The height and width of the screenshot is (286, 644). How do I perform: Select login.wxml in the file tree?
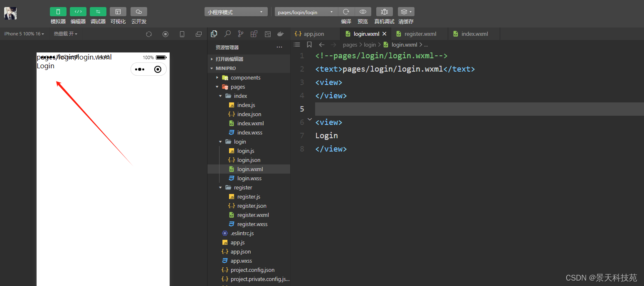click(249, 169)
